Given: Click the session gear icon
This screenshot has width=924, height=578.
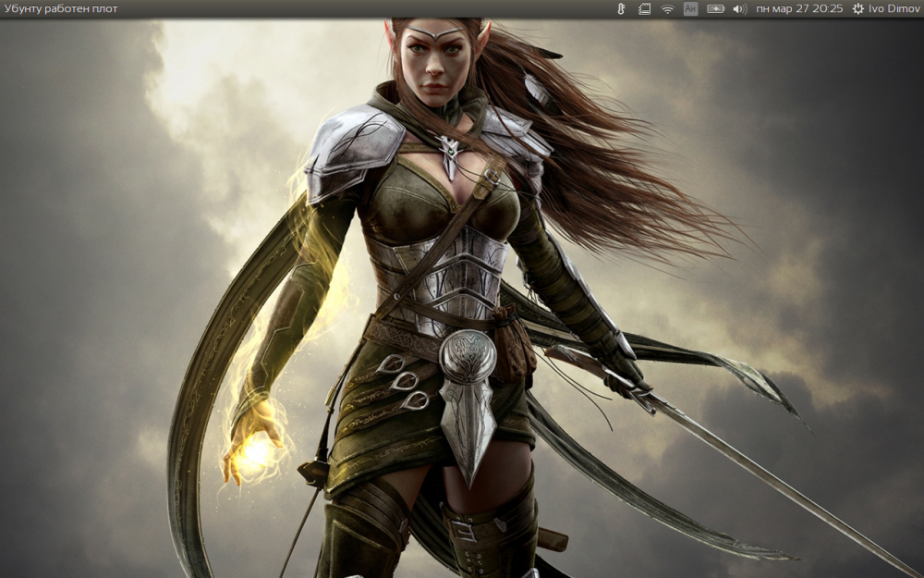Looking at the screenshot, I should [858, 9].
